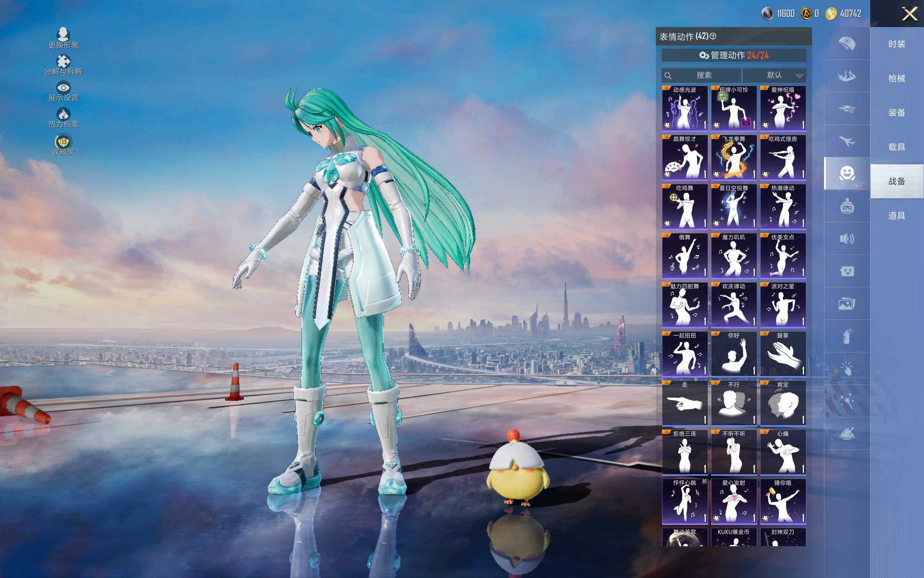Switch to the 时装 tab

(x=897, y=44)
